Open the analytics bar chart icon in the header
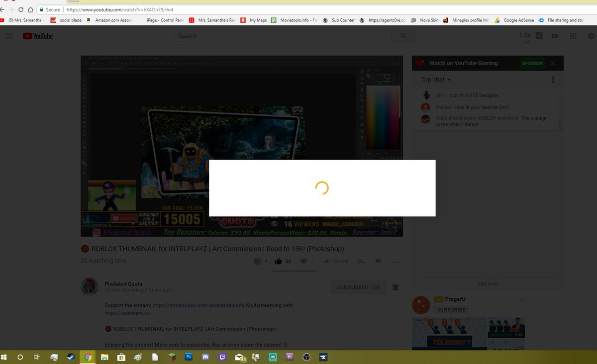This screenshot has height=364, width=597. click(x=539, y=36)
